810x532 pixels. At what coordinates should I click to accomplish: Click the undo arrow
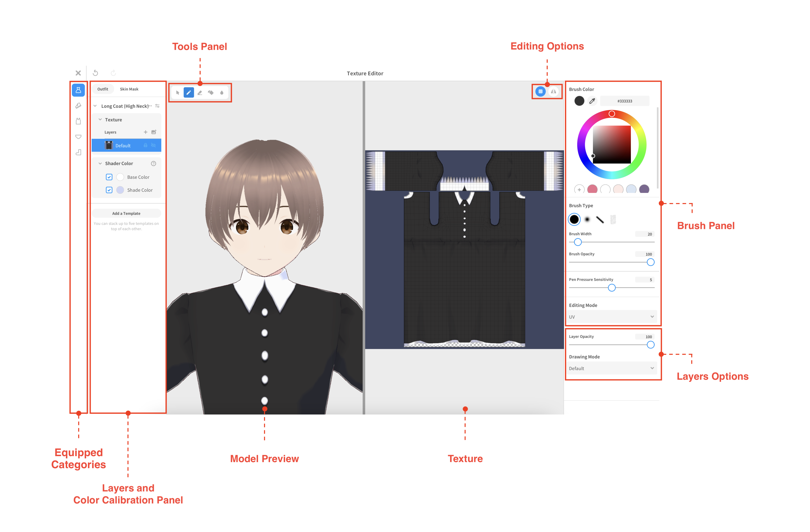96,73
